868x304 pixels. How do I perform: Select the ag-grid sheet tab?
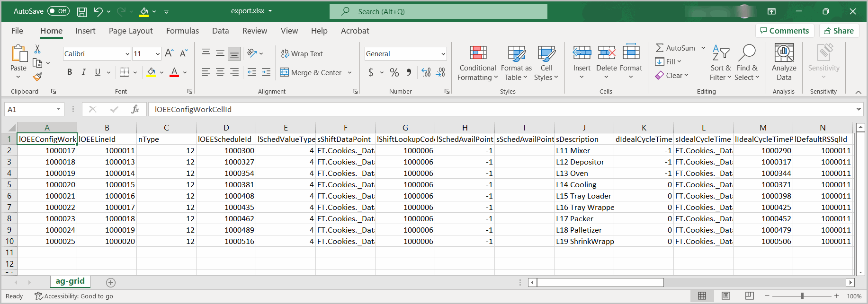click(x=70, y=281)
